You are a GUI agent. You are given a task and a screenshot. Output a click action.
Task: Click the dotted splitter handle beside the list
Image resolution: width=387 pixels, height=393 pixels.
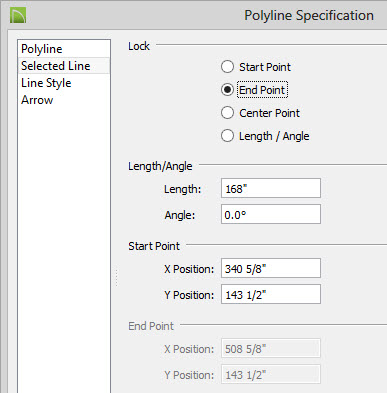117,278
